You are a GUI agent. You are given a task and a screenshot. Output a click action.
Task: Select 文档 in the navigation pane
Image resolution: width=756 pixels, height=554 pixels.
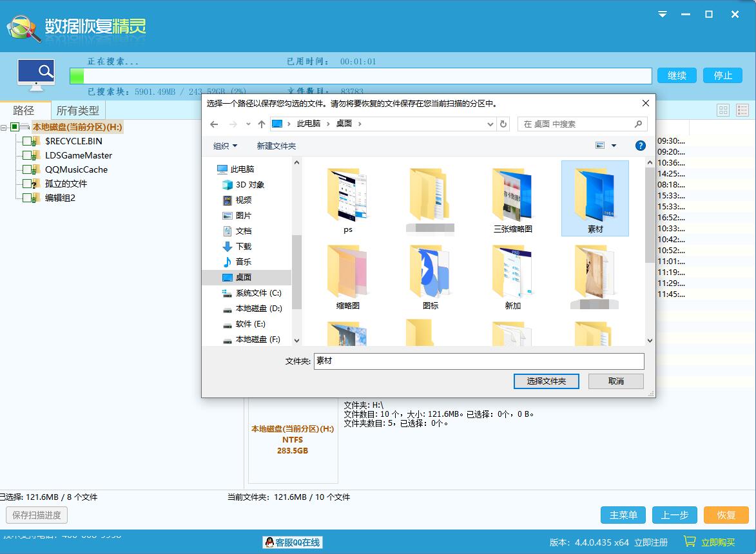point(237,231)
